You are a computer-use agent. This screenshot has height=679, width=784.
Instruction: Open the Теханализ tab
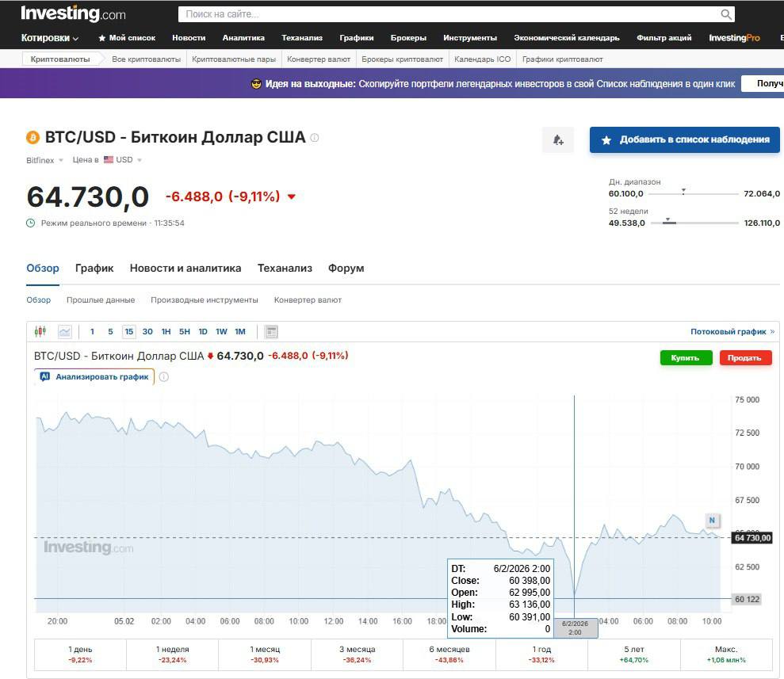(285, 269)
